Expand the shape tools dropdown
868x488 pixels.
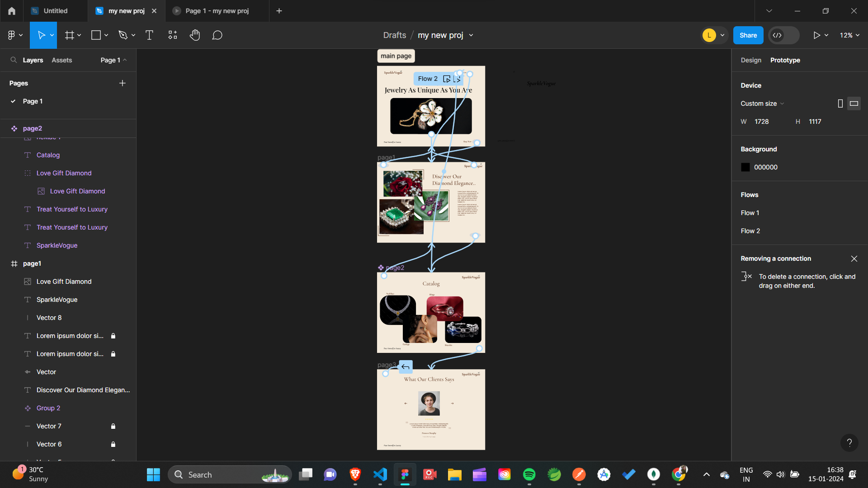point(106,35)
